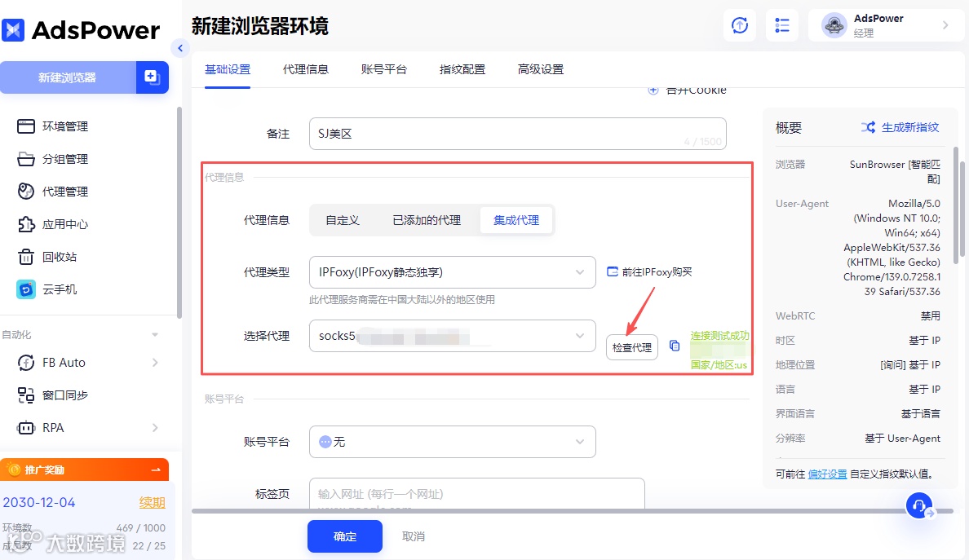Screen dimensions: 969x560
Task: Collapse the 自动化 section arrow
Action: (x=154, y=335)
